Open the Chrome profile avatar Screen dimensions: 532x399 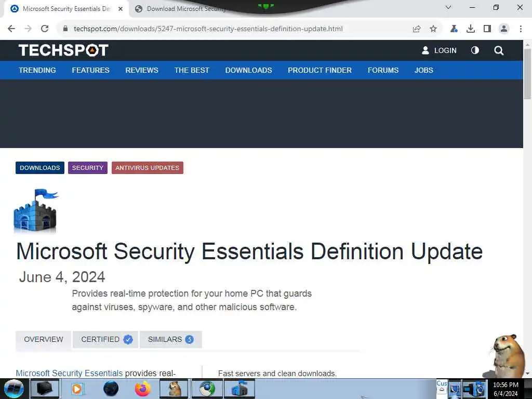tap(504, 29)
